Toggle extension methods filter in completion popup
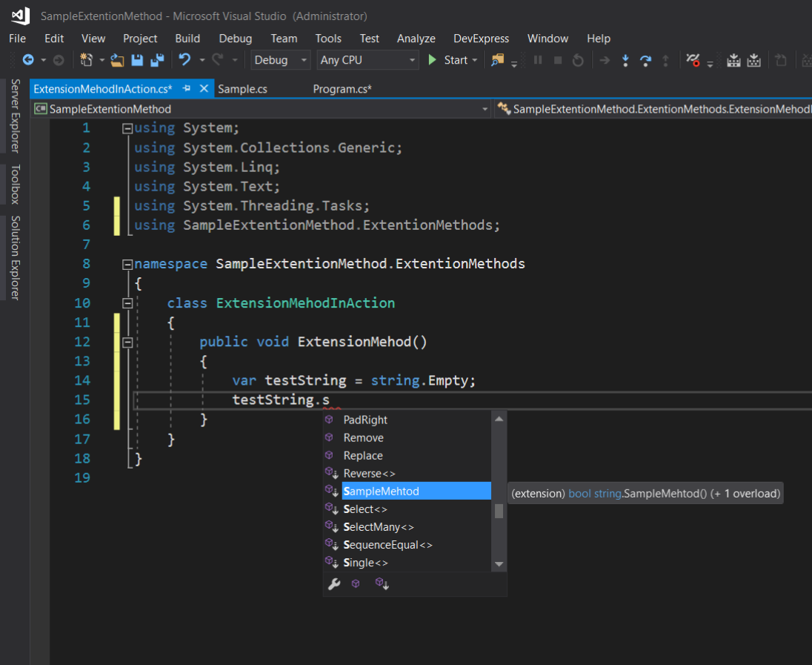Screen dimensions: 812x665 point(381,583)
